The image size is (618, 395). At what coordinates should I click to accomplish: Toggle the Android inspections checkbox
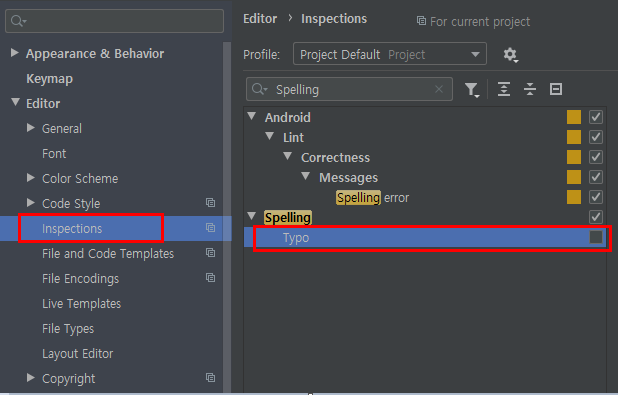click(596, 117)
